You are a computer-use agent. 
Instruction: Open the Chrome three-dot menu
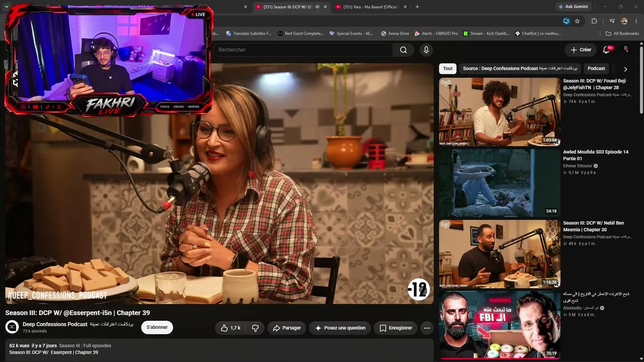pyautogui.click(x=636, y=21)
